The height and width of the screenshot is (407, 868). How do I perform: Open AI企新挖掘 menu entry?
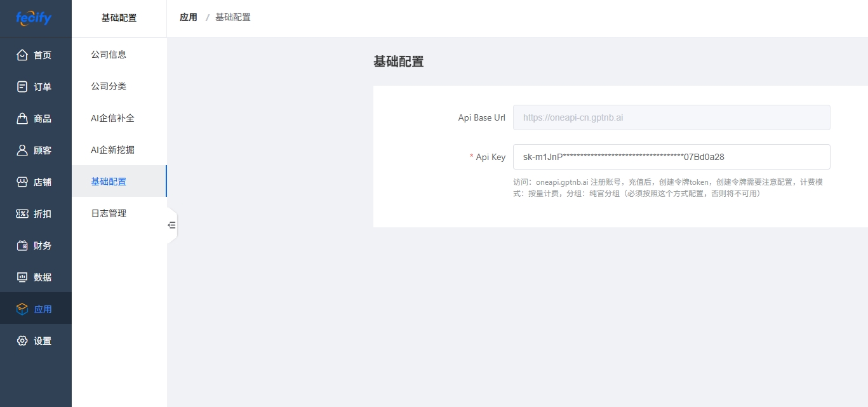point(112,150)
